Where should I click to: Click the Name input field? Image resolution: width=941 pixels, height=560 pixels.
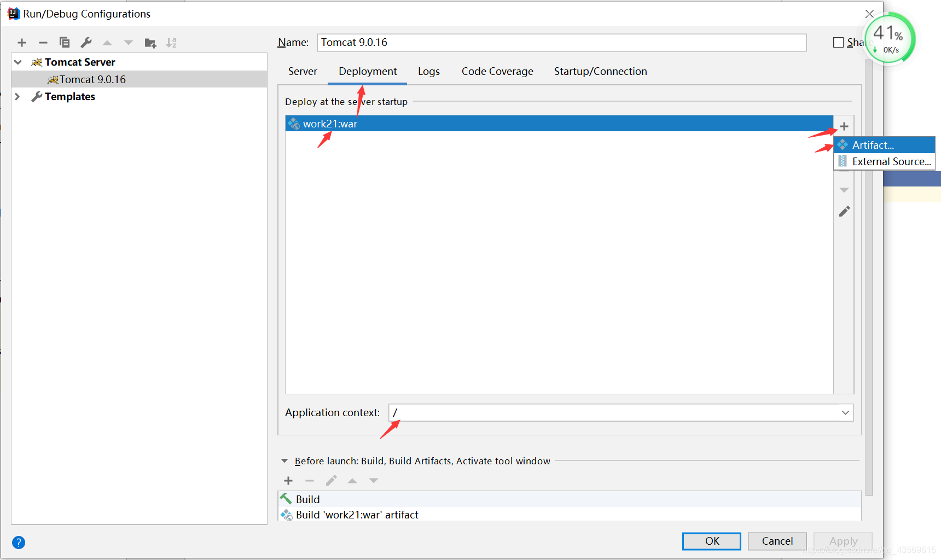point(562,43)
